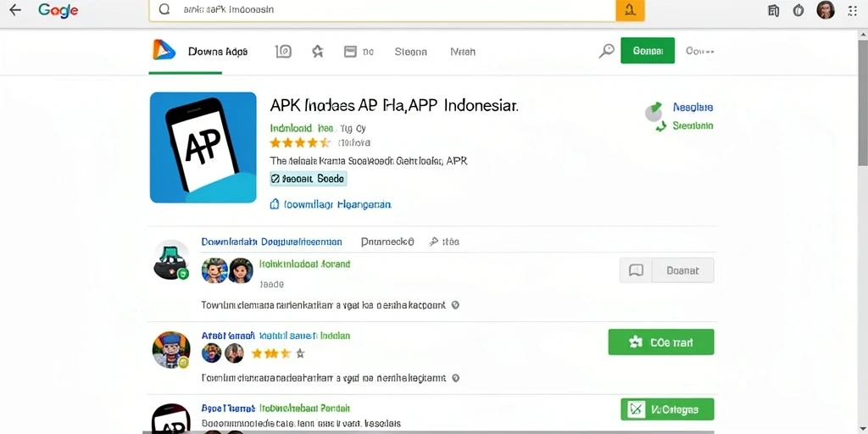The height and width of the screenshot is (434, 868).
Task: Click the "Co…" link after green header button
Action: click(699, 51)
